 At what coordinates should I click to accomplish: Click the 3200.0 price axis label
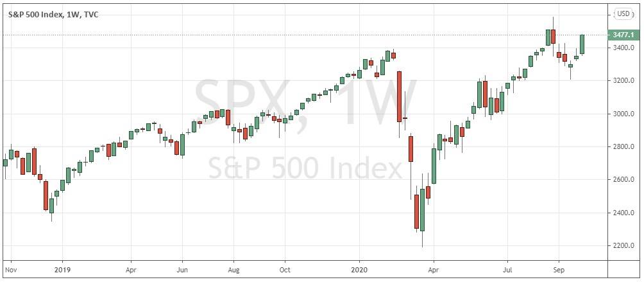click(x=622, y=81)
